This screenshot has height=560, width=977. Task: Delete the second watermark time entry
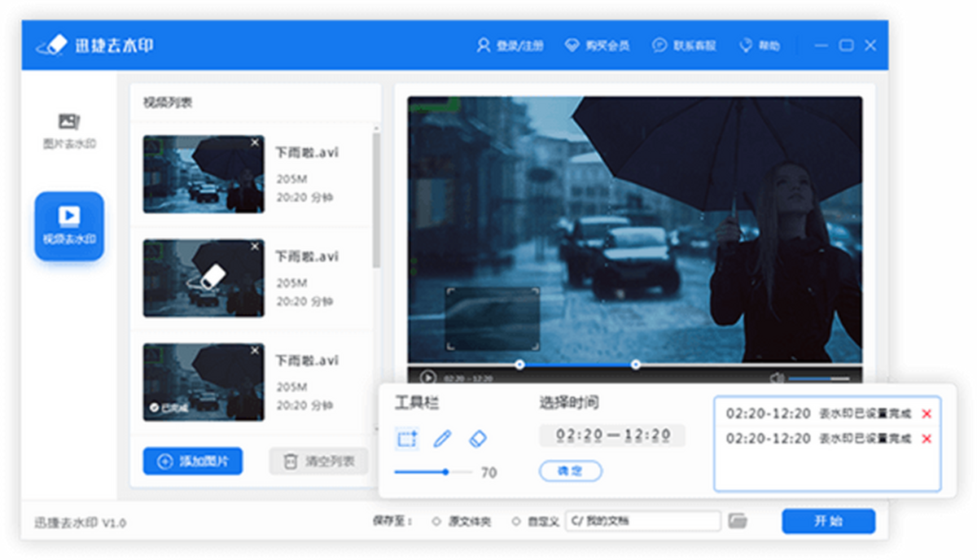pyautogui.click(x=926, y=439)
